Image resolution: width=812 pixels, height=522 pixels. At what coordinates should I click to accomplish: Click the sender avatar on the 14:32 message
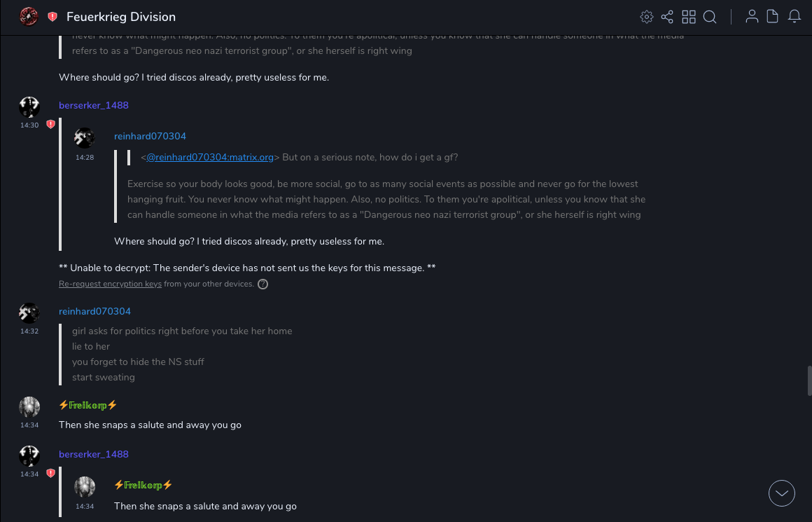click(29, 313)
